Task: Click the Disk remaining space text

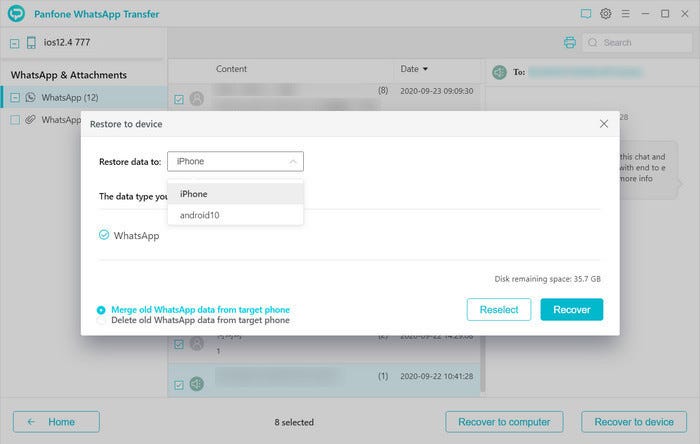Action: tap(547, 279)
